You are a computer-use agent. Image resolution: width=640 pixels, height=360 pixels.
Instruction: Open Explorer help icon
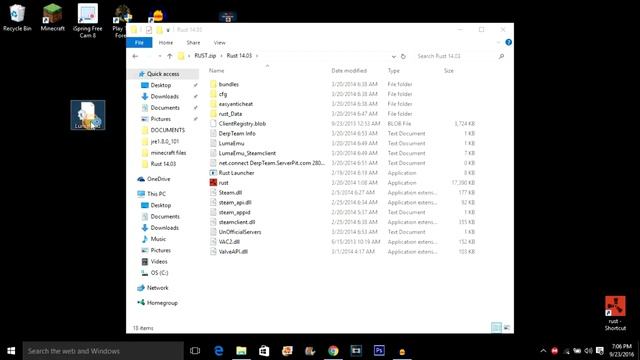coord(508,42)
